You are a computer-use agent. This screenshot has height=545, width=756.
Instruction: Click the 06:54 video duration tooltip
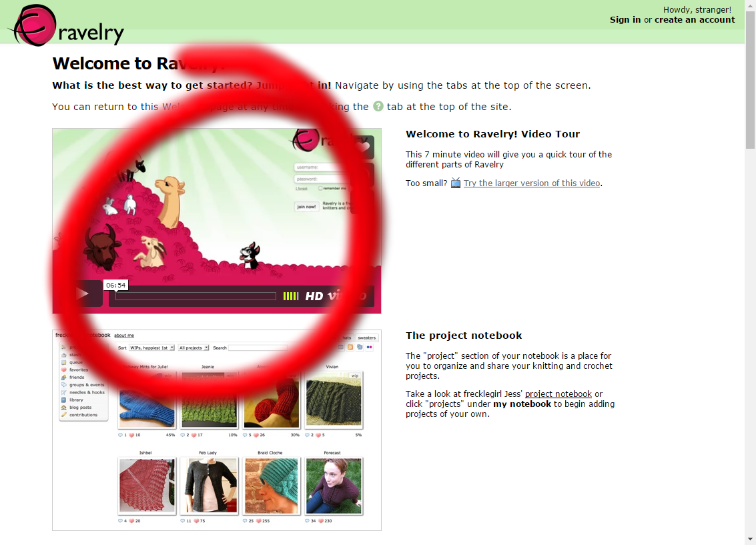(x=115, y=286)
